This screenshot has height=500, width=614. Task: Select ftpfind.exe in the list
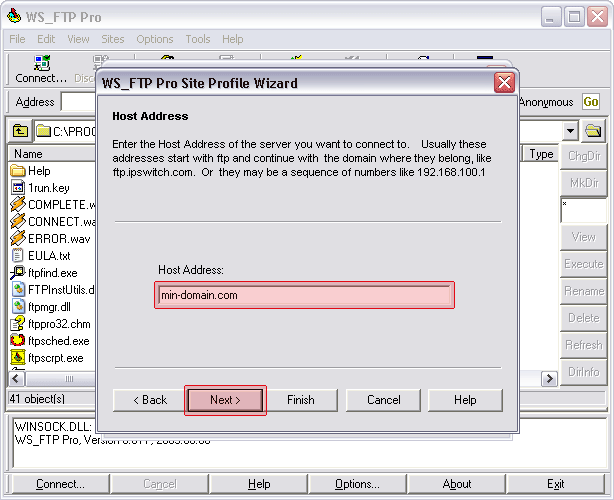(x=52, y=272)
